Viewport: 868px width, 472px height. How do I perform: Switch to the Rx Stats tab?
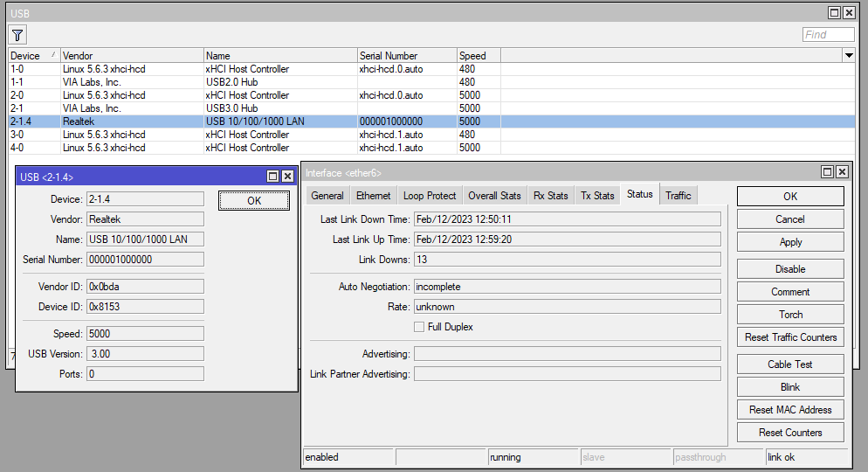click(551, 196)
